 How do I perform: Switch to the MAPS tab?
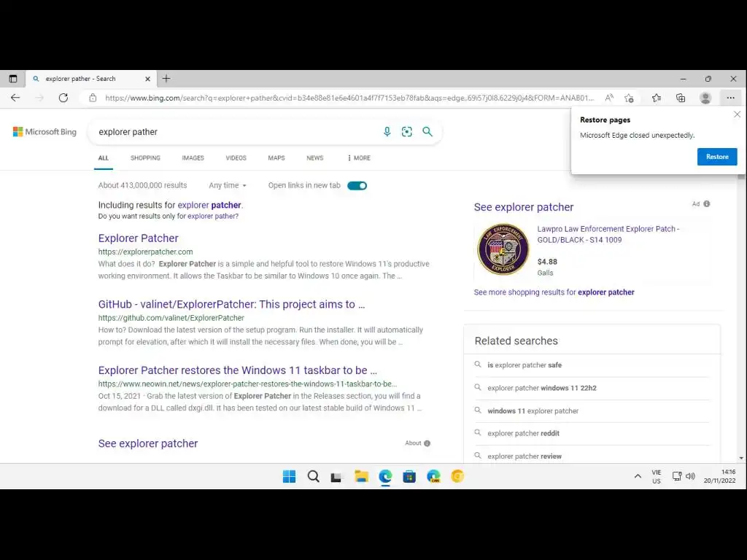276,157
